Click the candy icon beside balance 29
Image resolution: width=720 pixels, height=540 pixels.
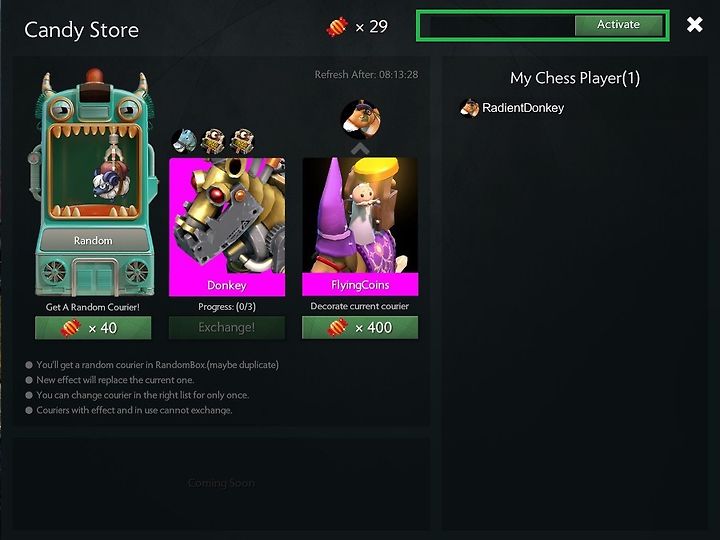(337, 27)
